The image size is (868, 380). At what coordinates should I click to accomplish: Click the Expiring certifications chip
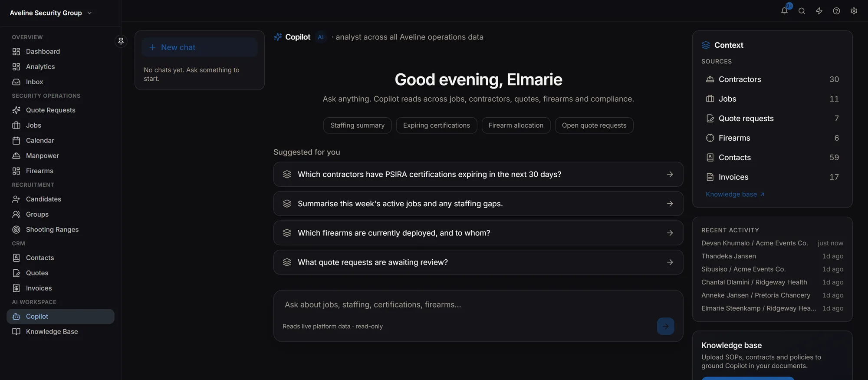click(x=436, y=125)
